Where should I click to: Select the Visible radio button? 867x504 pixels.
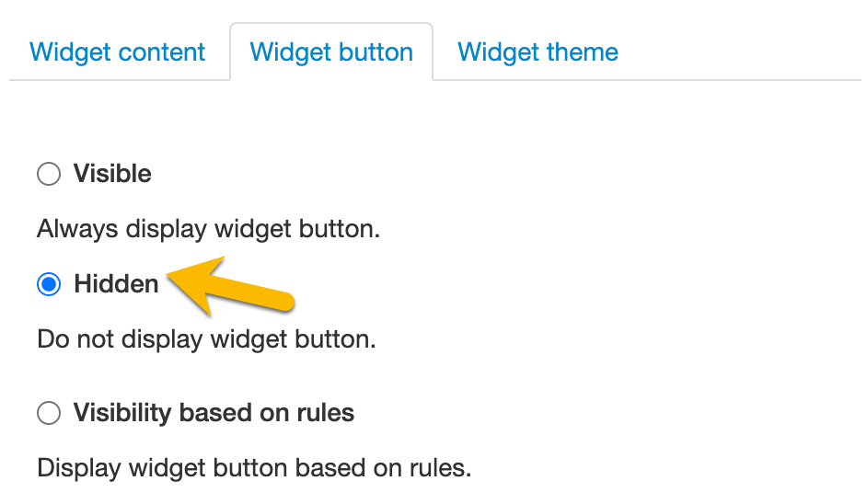coord(49,174)
